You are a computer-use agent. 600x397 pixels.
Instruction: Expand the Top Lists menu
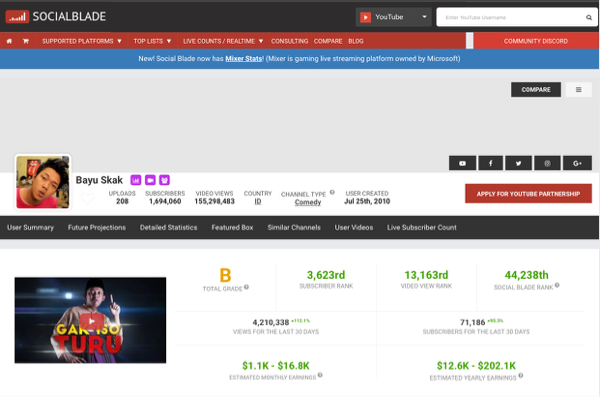click(x=152, y=41)
